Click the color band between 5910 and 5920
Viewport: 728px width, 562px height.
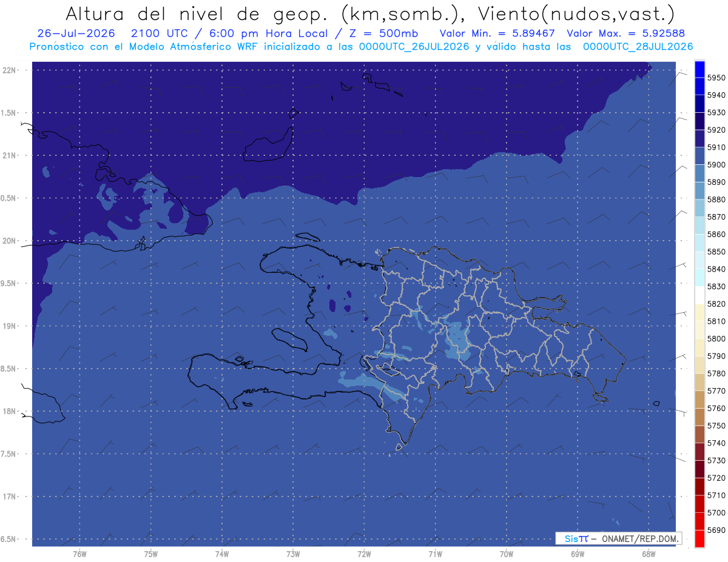[x=699, y=138]
